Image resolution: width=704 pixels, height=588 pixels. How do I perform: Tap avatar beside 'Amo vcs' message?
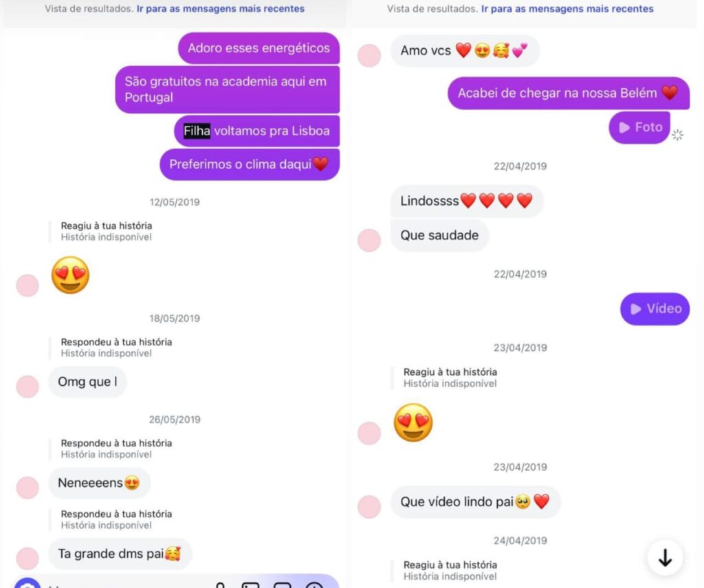(x=369, y=56)
